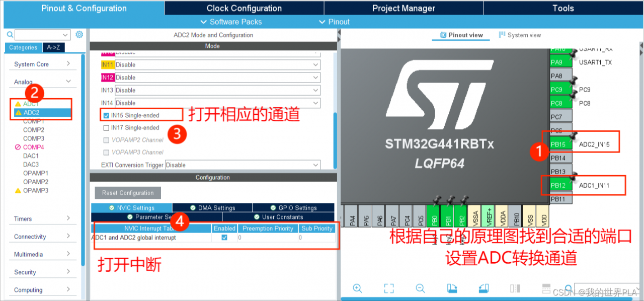Click green pin PB2 on bottom row
644x301 pixels.
click(461, 216)
